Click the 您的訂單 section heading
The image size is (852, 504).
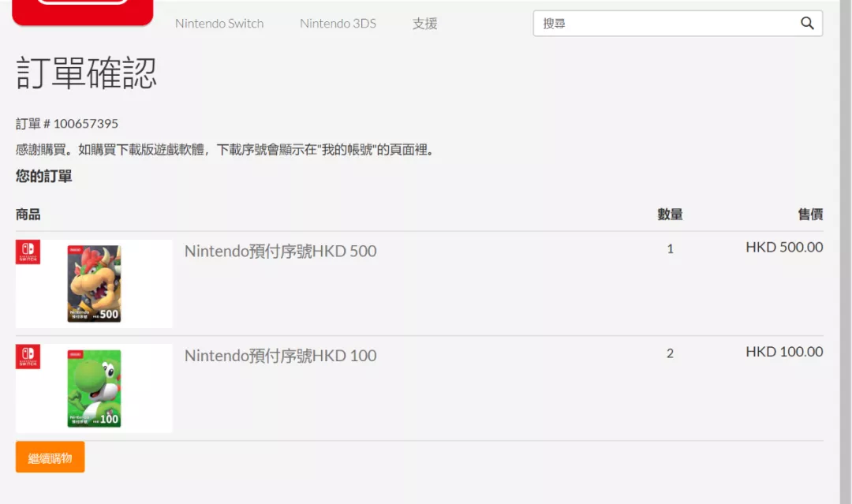tap(44, 176)
